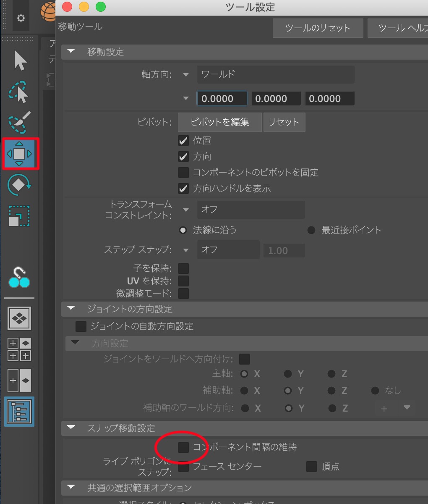Click the magnet icon above the layout buttons
The width and height of the screenshot is (428, 504).
pos(19,278)
